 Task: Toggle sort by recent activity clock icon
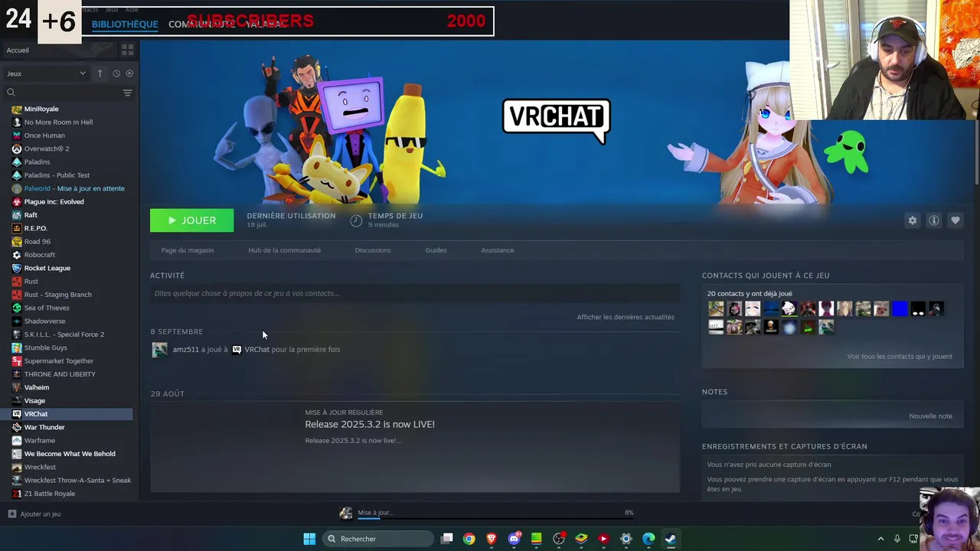[x=116, y=73]
